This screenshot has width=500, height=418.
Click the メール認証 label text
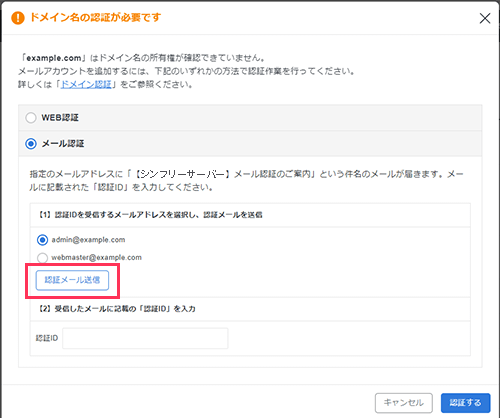click(63, 144)
